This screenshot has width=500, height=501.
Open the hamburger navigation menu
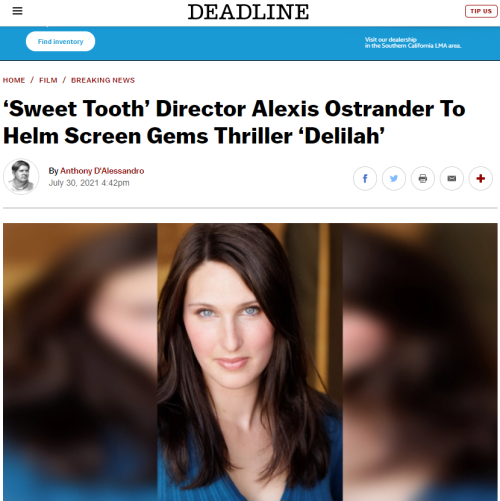(x=17, y=11)
